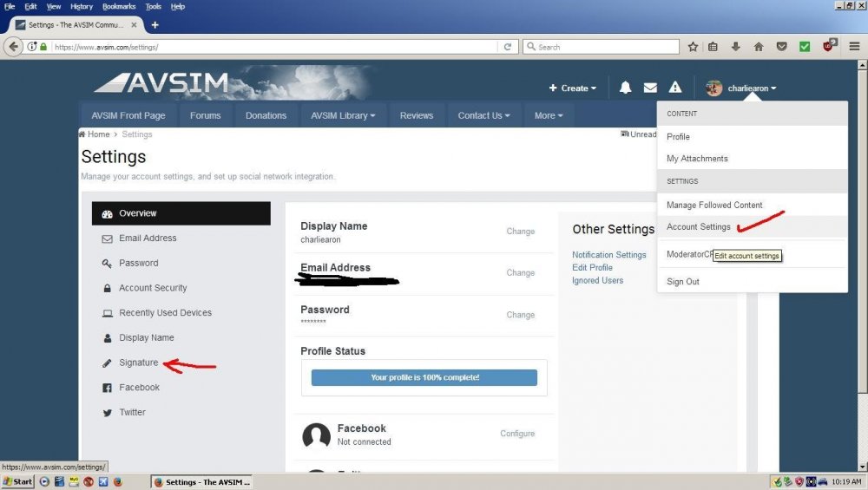Image resolution: width=868 pixels, height=490 pixels.
Task: Close the Settings browser tab
Action: click(x=134, y=25)
